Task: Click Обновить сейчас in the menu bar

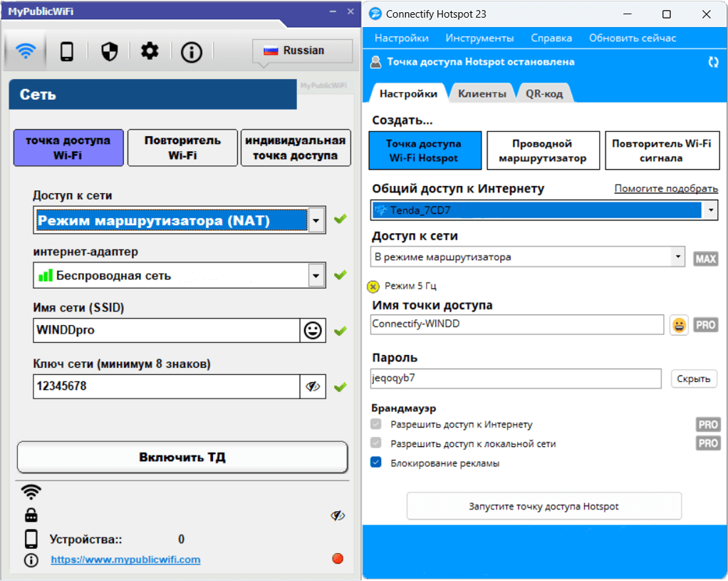Action: tap(633, 38)
